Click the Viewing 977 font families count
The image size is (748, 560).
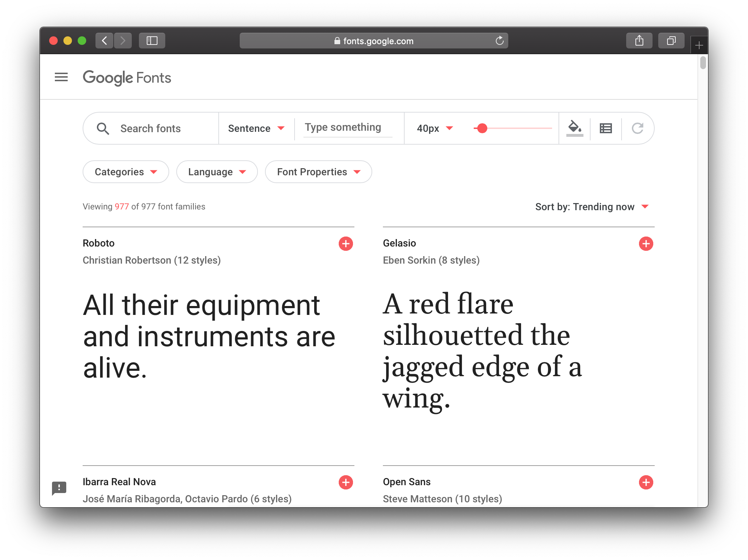[x=144, y=207]
